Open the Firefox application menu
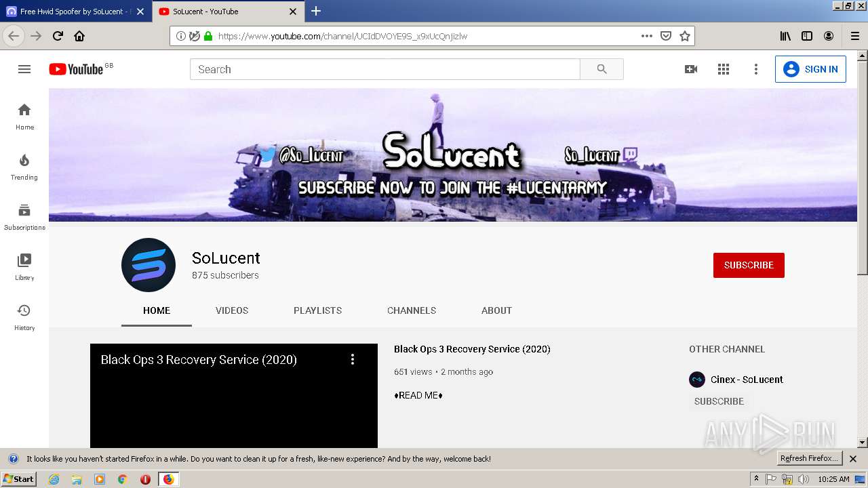Viewport: 868px width, 488px height. 855,36
